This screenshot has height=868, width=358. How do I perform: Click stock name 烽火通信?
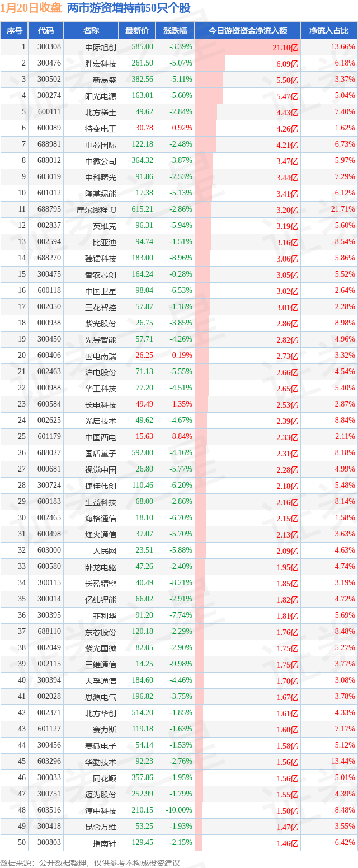point(101,535)
